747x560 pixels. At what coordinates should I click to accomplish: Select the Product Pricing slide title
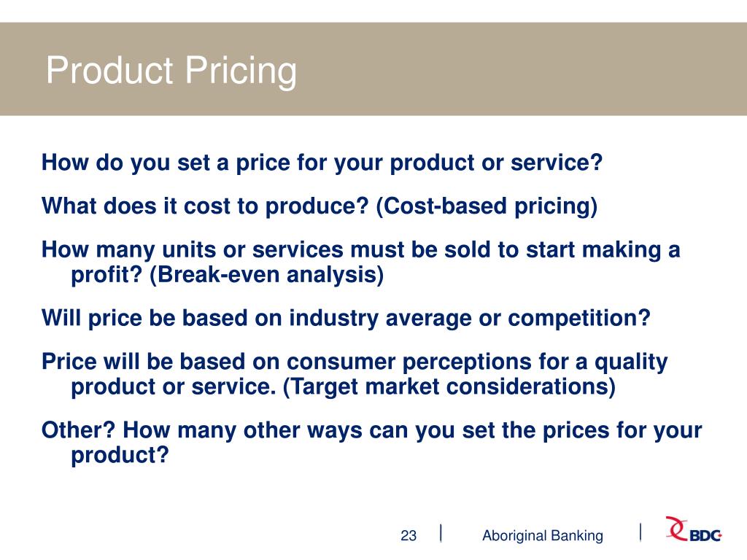coord(171,71)
